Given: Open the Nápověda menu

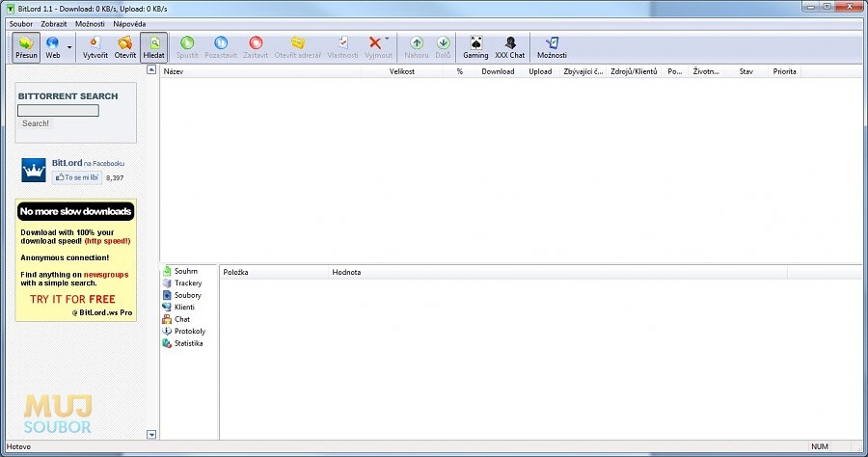Looking at the screenshot, I should (129, 24).
